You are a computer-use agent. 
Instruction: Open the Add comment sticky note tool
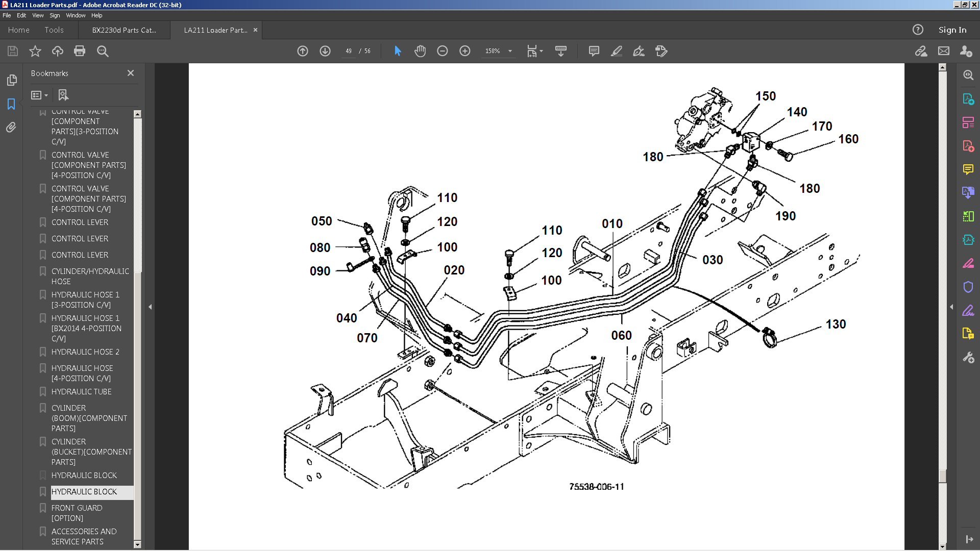tap(594, 51)
